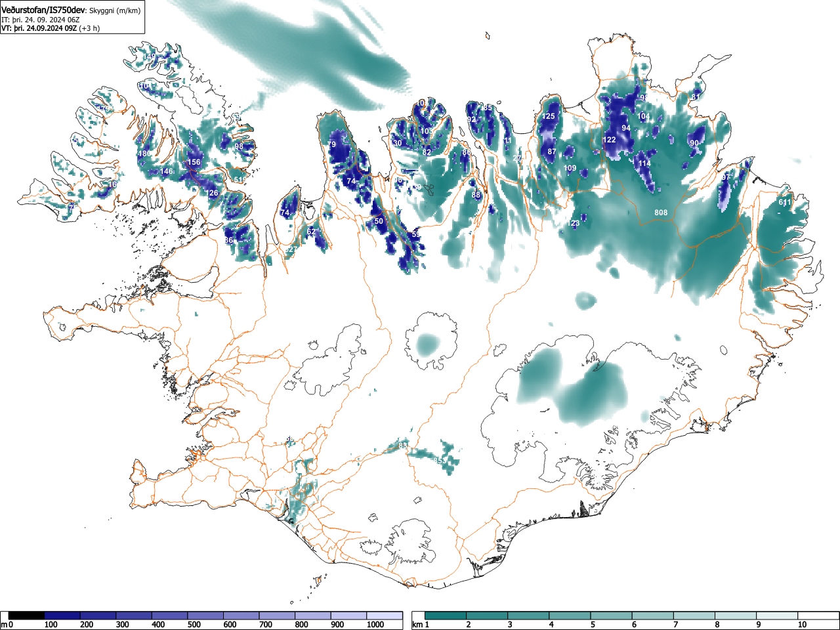This screenshot has width=840, height=630.
Task: Click the visibility value '122' in the northeast
Action: tap(610, 140)
